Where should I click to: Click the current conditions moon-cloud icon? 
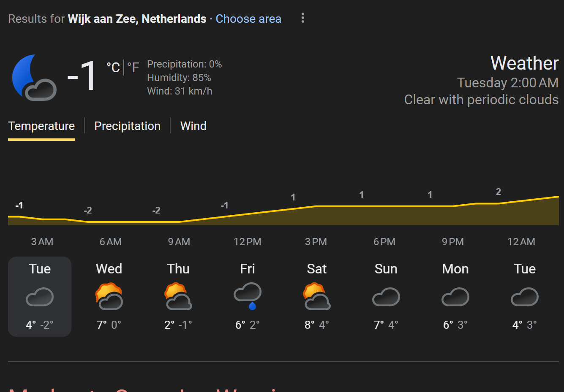pyautogui.click(x=35, y=77)
